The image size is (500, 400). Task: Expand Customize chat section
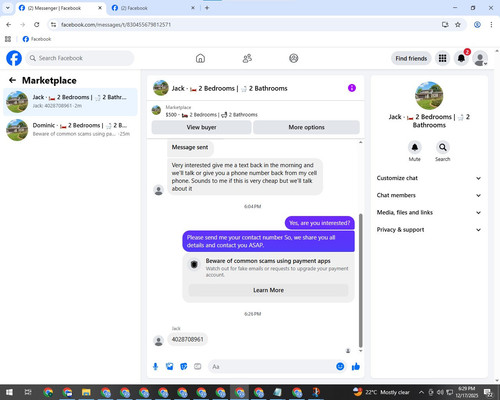(429, 178)
